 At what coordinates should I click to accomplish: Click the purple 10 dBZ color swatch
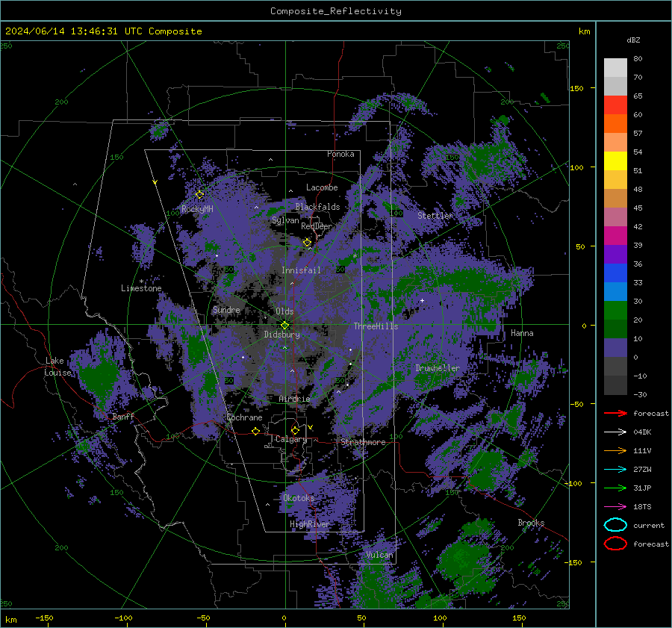click(615, 348)
